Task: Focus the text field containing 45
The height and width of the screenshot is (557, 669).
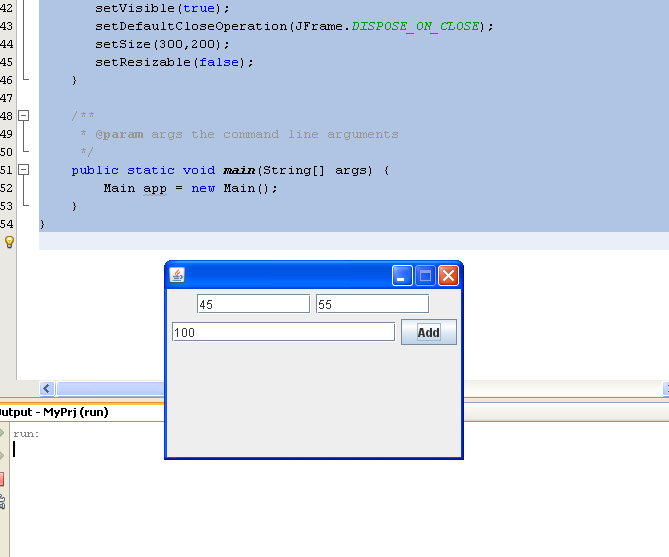Action: [253, 304]
